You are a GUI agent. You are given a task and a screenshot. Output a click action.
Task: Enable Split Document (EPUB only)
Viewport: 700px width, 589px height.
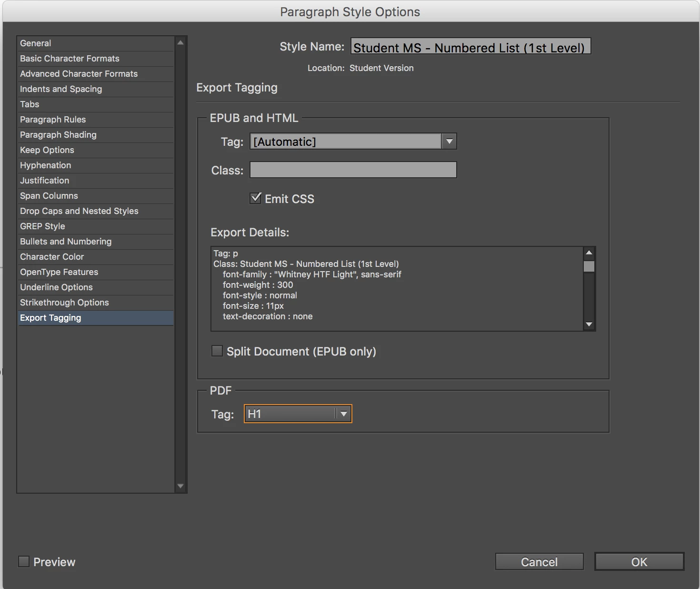(217, 351)
